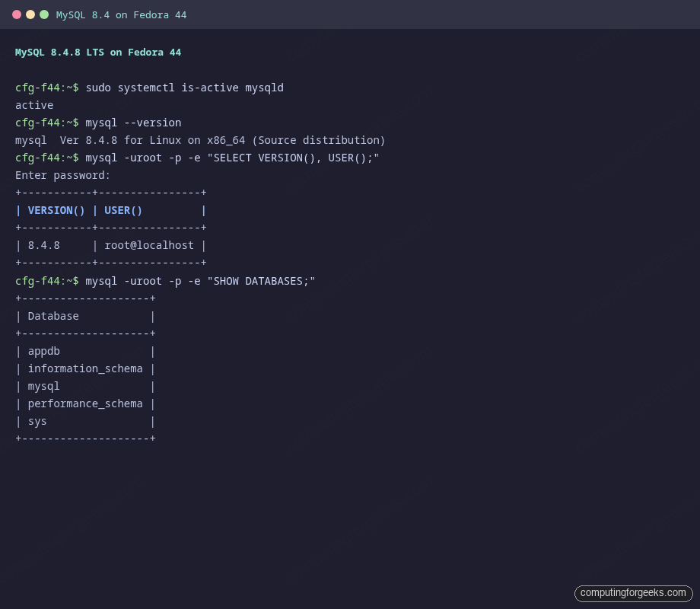This screenshot has width=700, height=609.
Task: Click the '8.4.8' table cell
Action: point(44,245)
